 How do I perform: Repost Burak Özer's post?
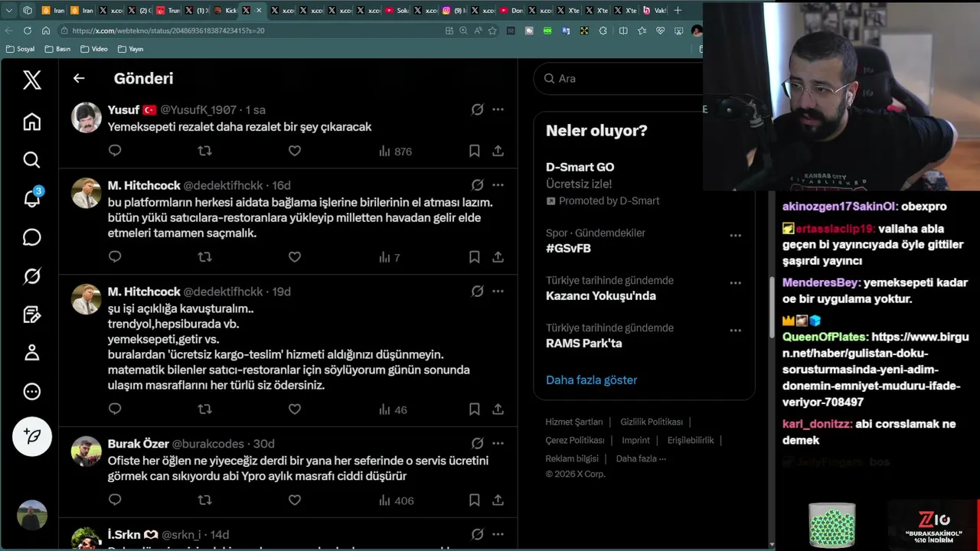pyautogui.click(x=204, y=500)
